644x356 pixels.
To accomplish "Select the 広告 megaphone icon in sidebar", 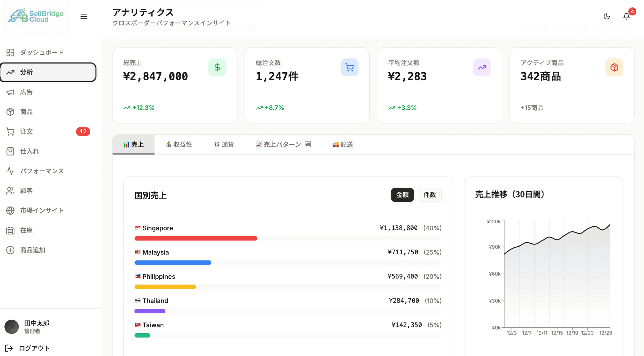I will point(10,92).
